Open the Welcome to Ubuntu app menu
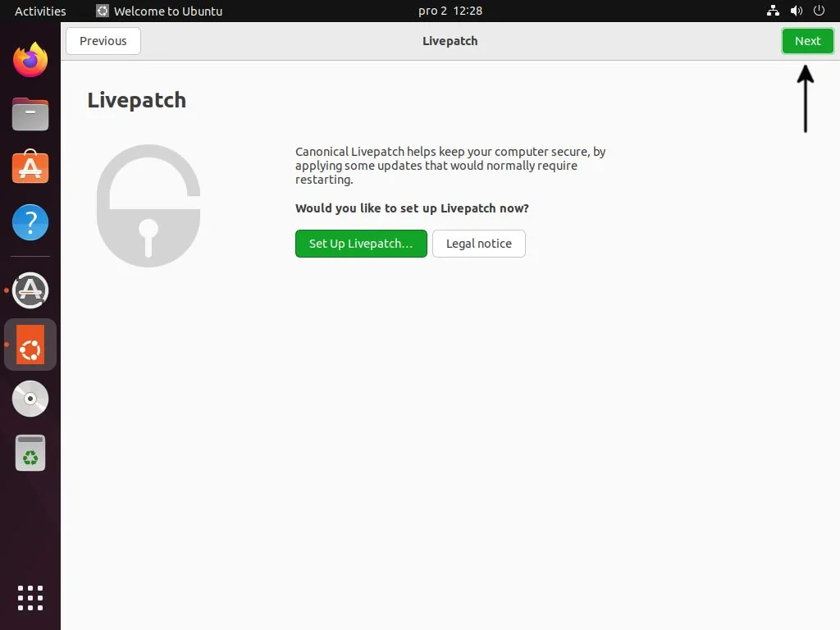The image size is (840, 630). [159, 11]
